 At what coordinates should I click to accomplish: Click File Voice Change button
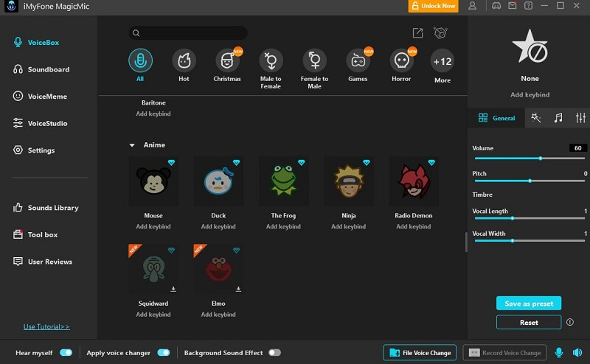pyautogui.click(x=420, y=352)
